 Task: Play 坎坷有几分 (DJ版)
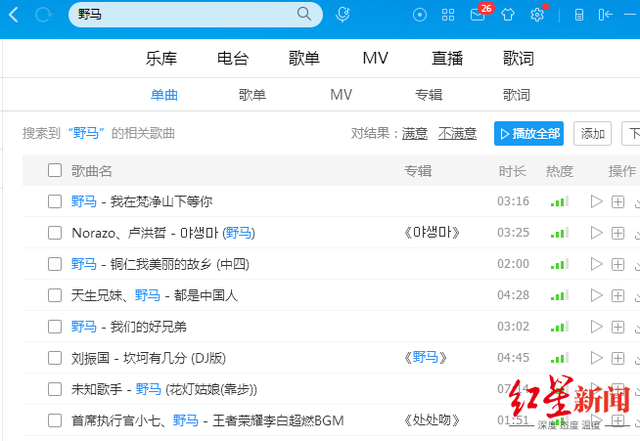596,358
